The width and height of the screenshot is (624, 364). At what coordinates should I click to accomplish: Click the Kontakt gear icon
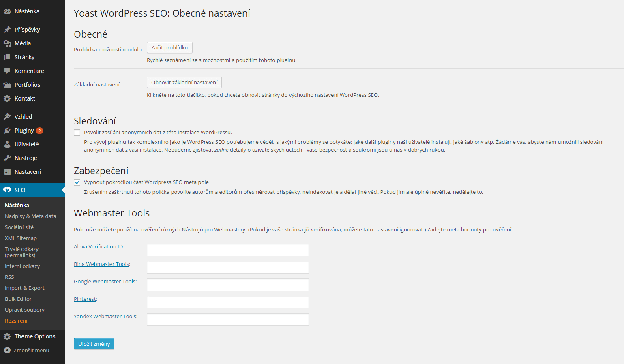point(7,98)
